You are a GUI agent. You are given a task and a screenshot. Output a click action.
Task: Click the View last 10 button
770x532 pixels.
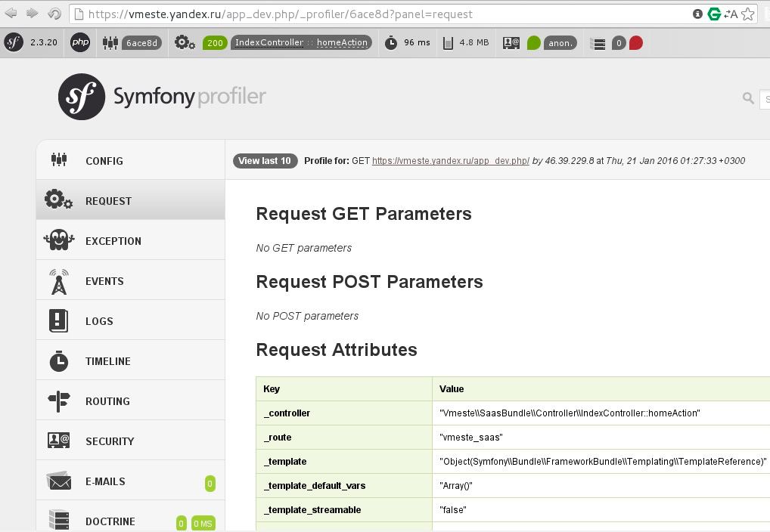tap(265, 160)
